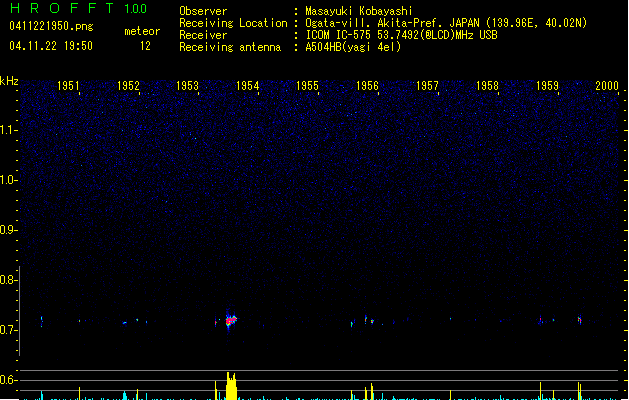The width and height of the screenshot is (629, 400).
Task: Click the 2000 time axis label
Action: tap(607, 85)
